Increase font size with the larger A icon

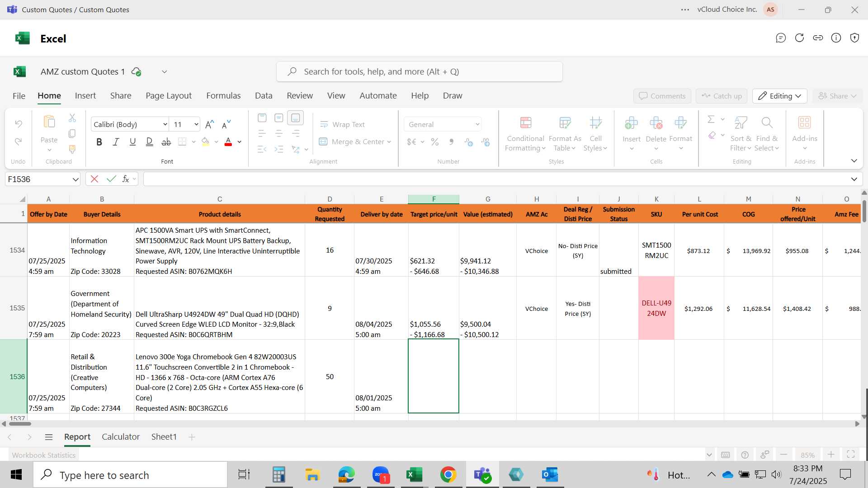pyautogui.click(x=209, y=124)
